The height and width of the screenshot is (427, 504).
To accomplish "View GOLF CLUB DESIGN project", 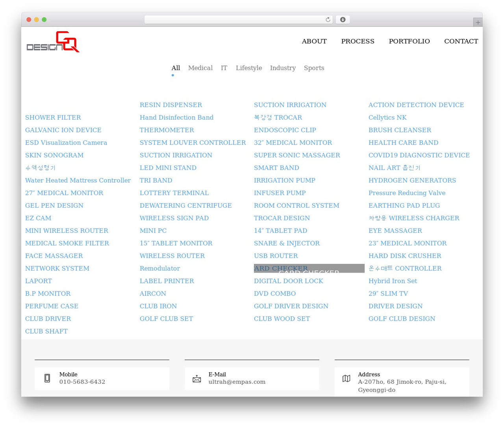I will 402,319.
